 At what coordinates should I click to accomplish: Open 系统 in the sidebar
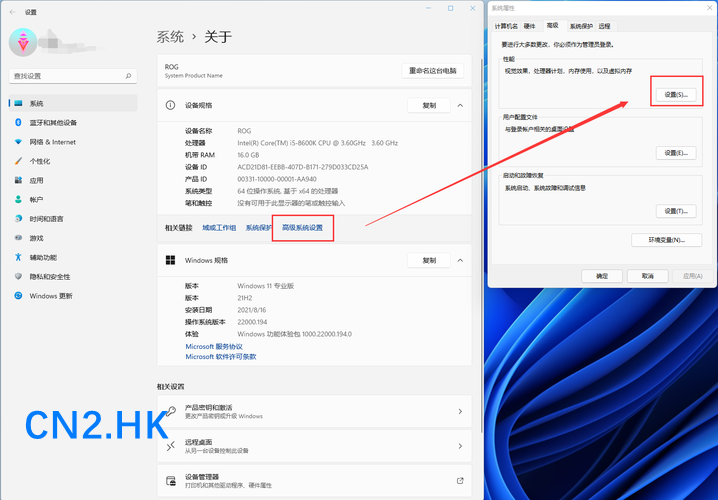tap(73, 103)
